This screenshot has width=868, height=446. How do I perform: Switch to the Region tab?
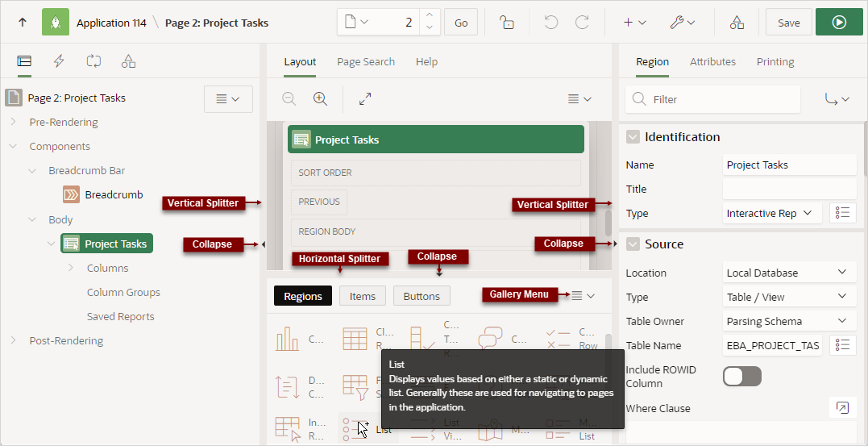pyautogui.click(x=652, y=61)
